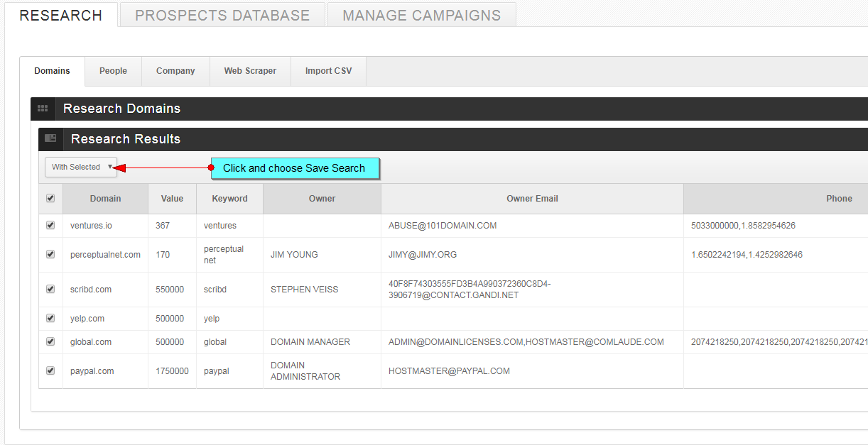Select the Domains sub-tab

tap(53, 71)
